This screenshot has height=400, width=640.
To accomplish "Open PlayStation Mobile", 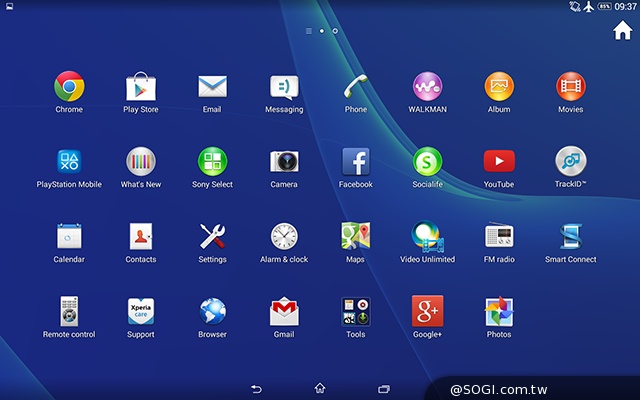I will tap(69, 162).
